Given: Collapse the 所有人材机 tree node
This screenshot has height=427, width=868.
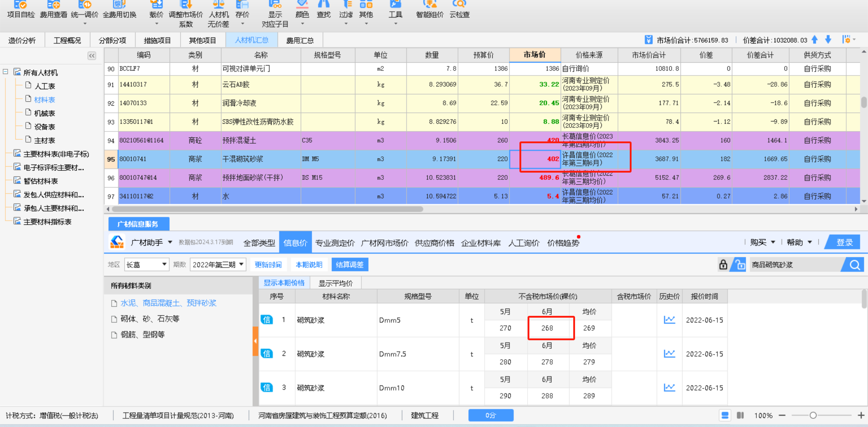Looking at the screenshot, I should tap(5, 72).
